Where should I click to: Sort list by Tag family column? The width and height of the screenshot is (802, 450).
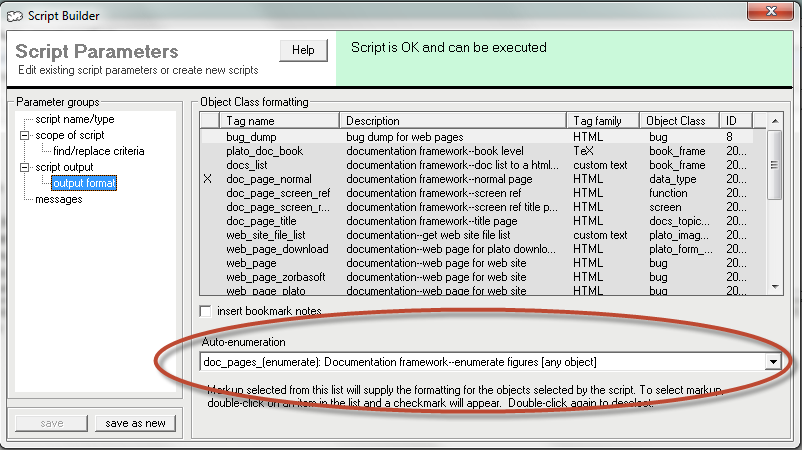pos(603,121)
